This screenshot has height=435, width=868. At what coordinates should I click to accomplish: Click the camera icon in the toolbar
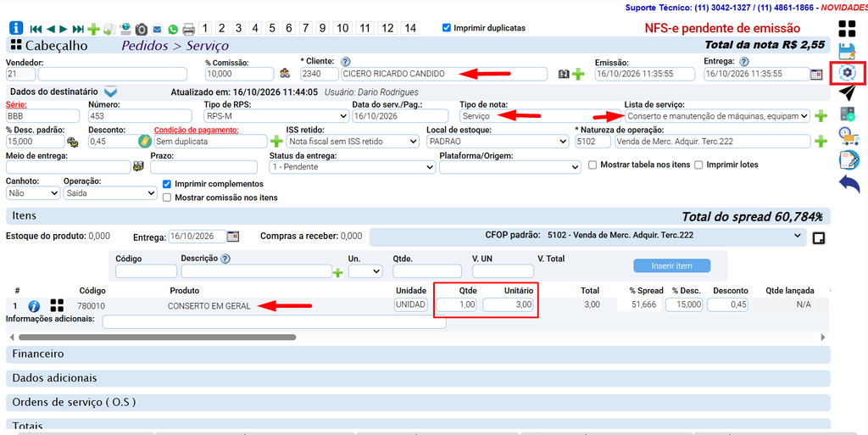coord(142,29)
